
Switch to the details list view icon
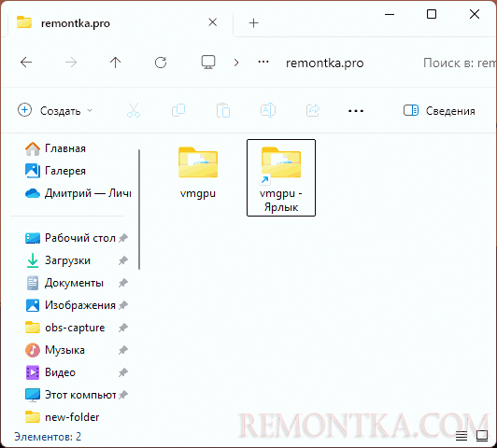461,436
